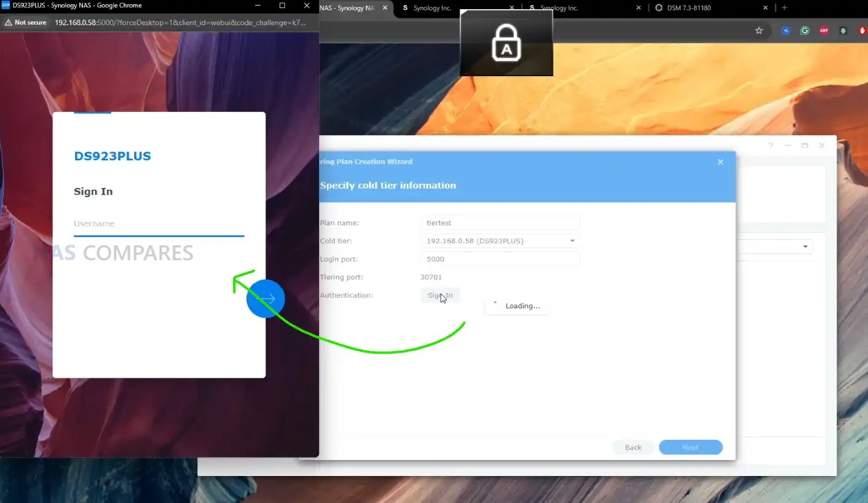Click the Not secure warning icon

pos(9,22)
